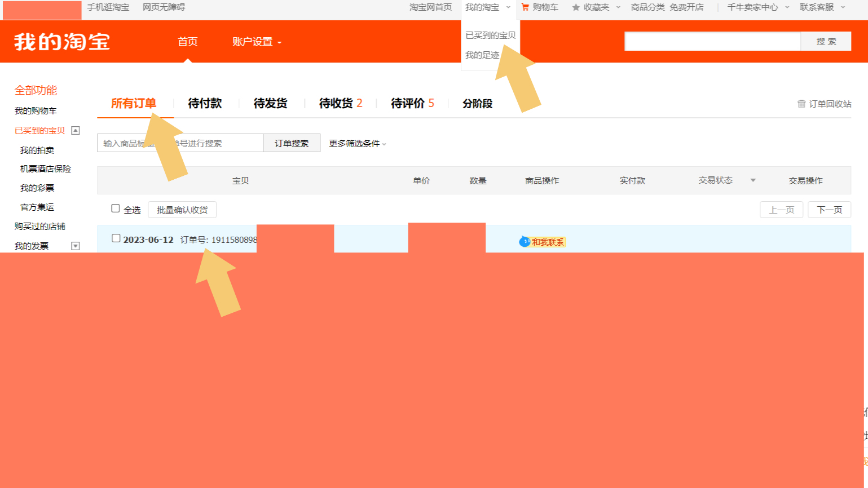This screenshot has width=868, height=488.
Task: Go to 首页 in orange header
Action: pyautogui.click(x=187, y=42)
